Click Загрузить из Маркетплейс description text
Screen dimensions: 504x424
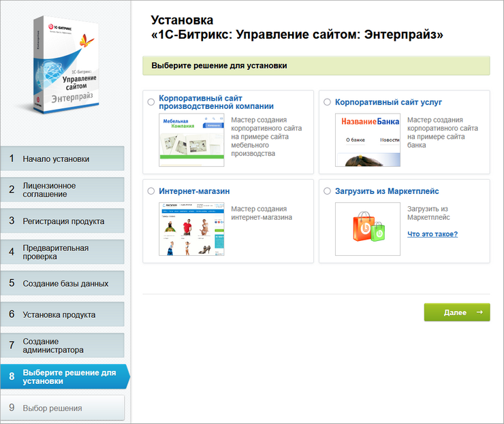428,213
